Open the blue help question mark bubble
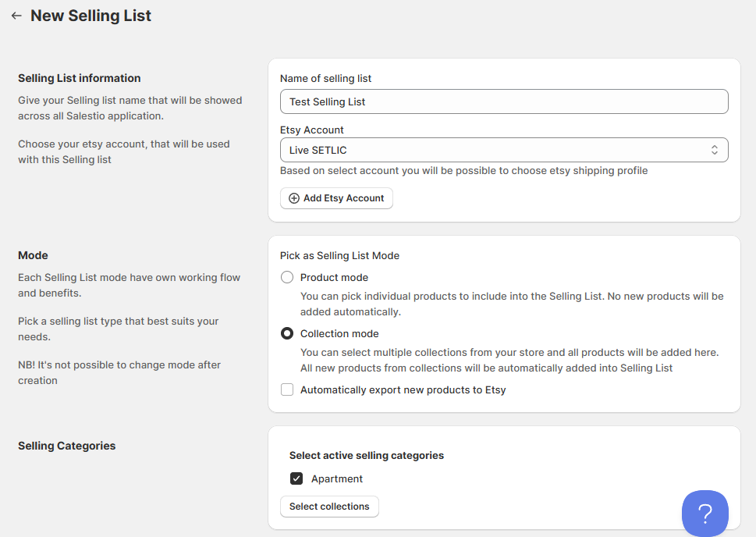 [x=705, y=514]
